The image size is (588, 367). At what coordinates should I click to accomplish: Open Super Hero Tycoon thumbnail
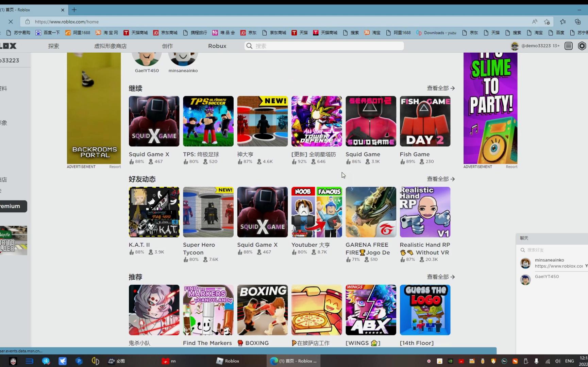tap(208, 212)
